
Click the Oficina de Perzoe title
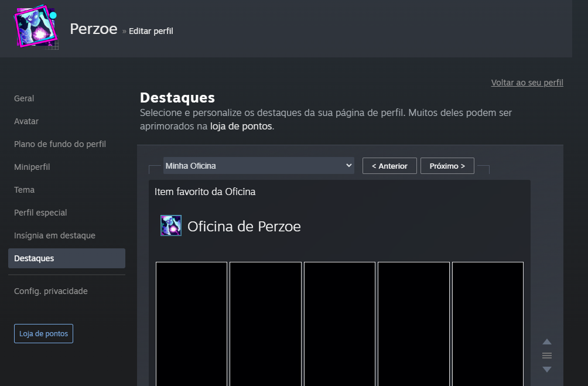[x=244, y=226]
